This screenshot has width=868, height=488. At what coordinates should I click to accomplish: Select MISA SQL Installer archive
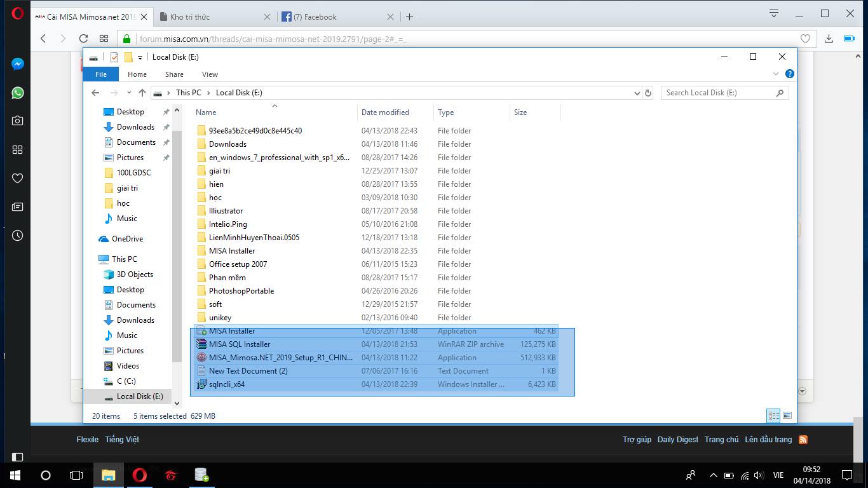tap(375, 344)
